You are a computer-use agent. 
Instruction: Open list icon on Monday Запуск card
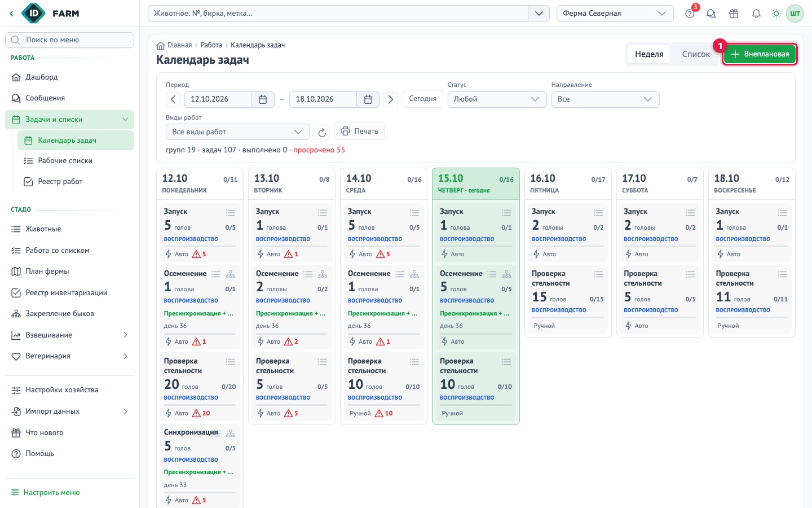click(231, 213)
